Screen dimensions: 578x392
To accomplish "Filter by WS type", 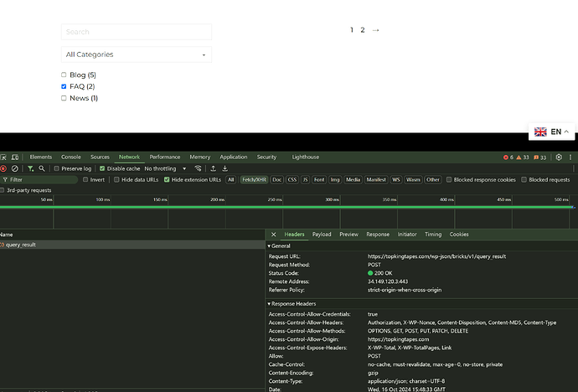I will pyautogui.click(x=396, y=180).
